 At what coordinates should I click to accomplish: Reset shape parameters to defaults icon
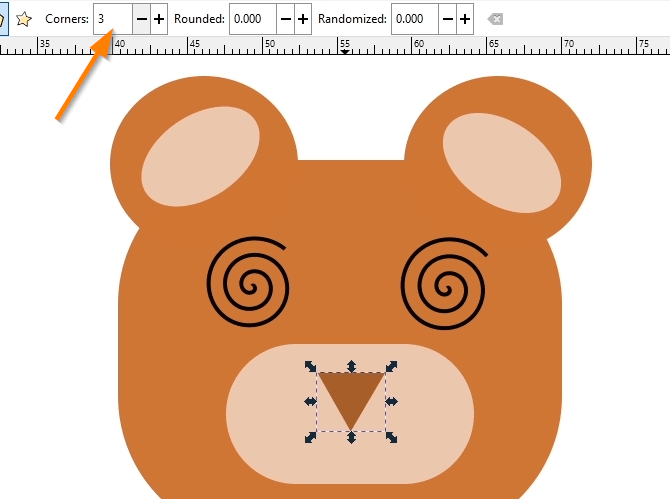pos(495,19)
